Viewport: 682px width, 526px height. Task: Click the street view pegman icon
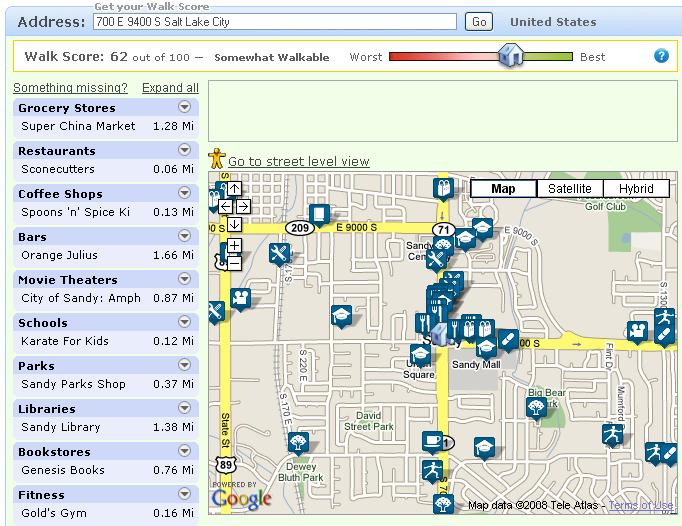(x=217, y=159)
